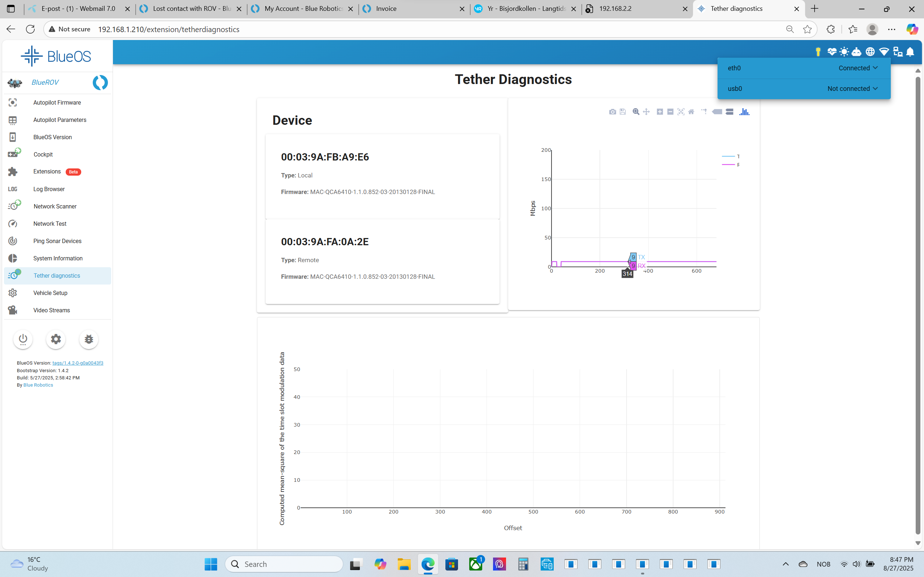Screen dimensions: 924x577
Task: Click the page vertical scrollbar
Action: [x=918, y=305]
